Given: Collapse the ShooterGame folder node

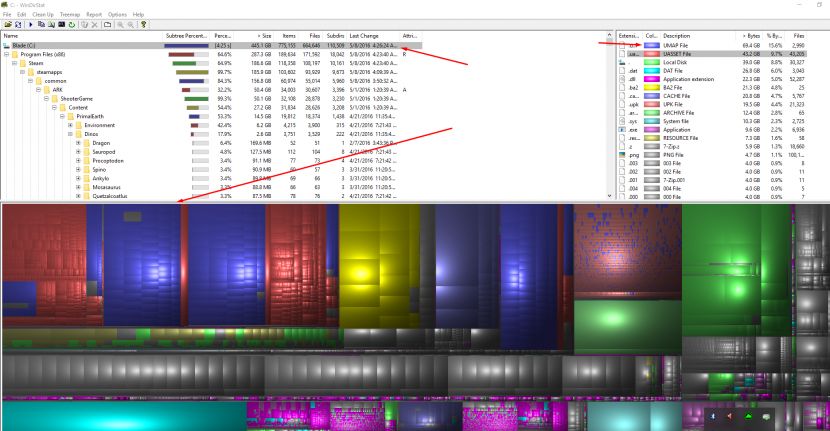Looking at the screenshot, I should click(x=46, y=98).
